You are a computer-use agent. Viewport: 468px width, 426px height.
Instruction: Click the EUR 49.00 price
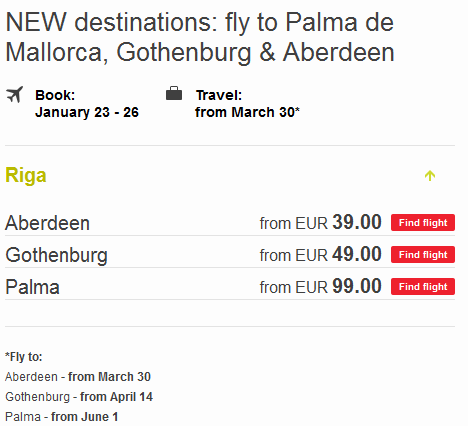[320, 254]
